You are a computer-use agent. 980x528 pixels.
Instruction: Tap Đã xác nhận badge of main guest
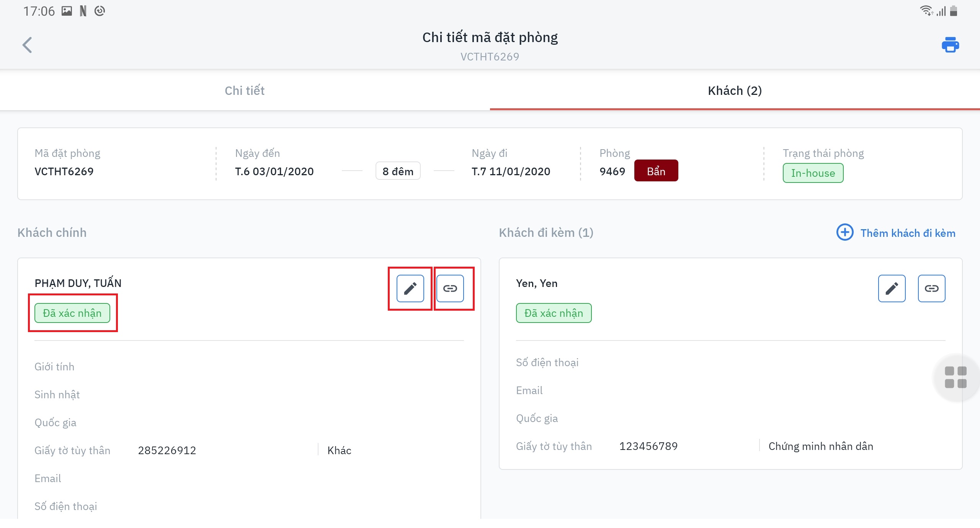(72, 313)
